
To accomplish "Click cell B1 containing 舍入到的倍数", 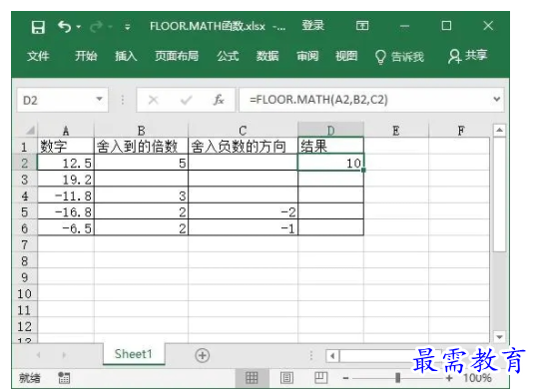I will click(x=141, y=147).
